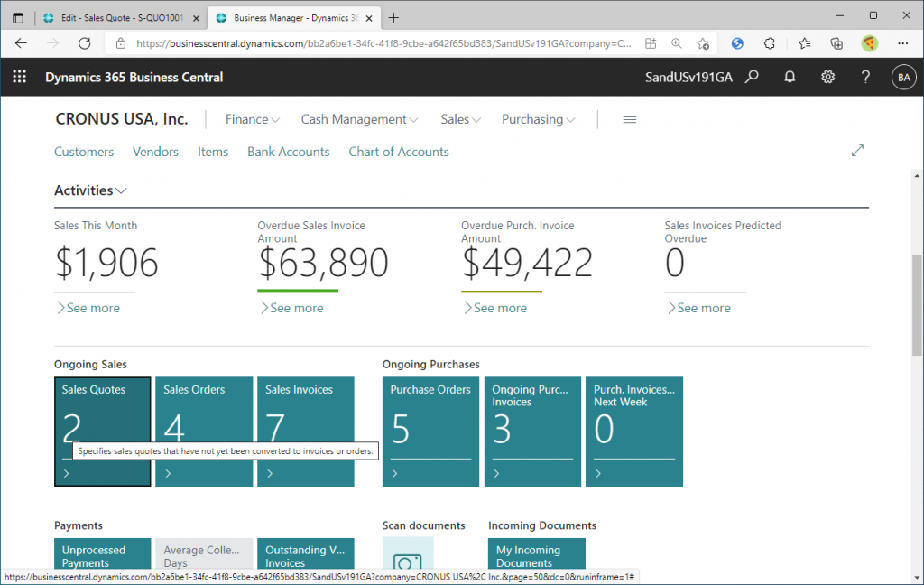Image resolution: width=924 pixels, height=585 pixels.
Task: Open the Sales Orders tile
Action: [x=204, y=432]
